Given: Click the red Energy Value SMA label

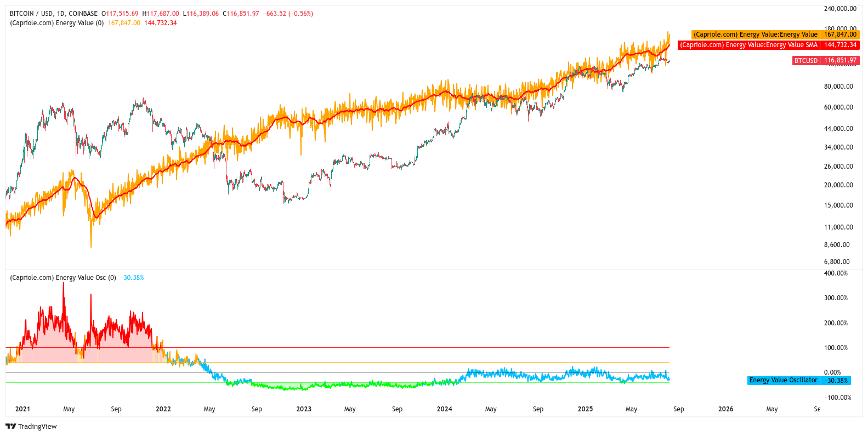Looking at the screenshot, I should coord(748,45).
